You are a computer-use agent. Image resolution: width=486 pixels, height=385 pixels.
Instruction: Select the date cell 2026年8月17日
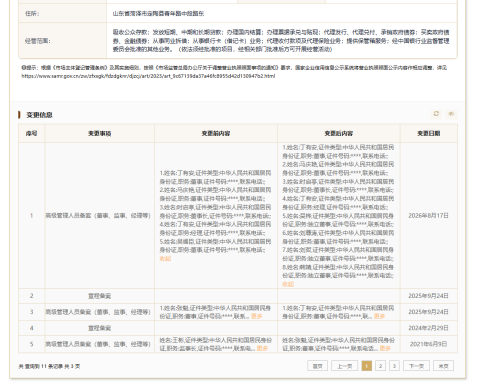coord(429,216)
